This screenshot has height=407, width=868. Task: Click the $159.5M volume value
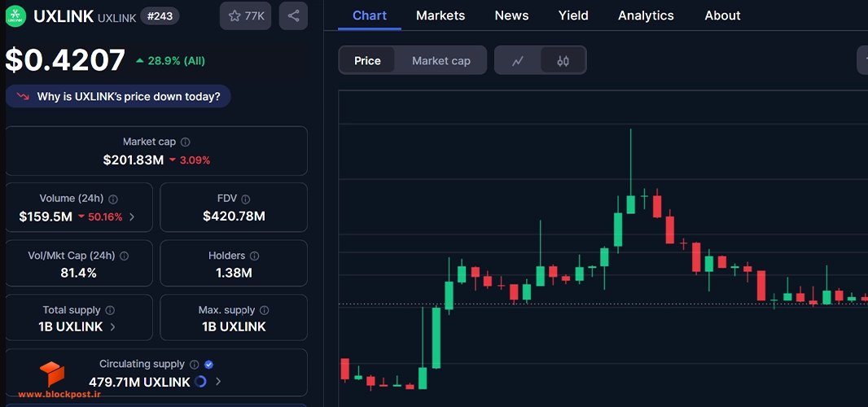pos(46,217)
